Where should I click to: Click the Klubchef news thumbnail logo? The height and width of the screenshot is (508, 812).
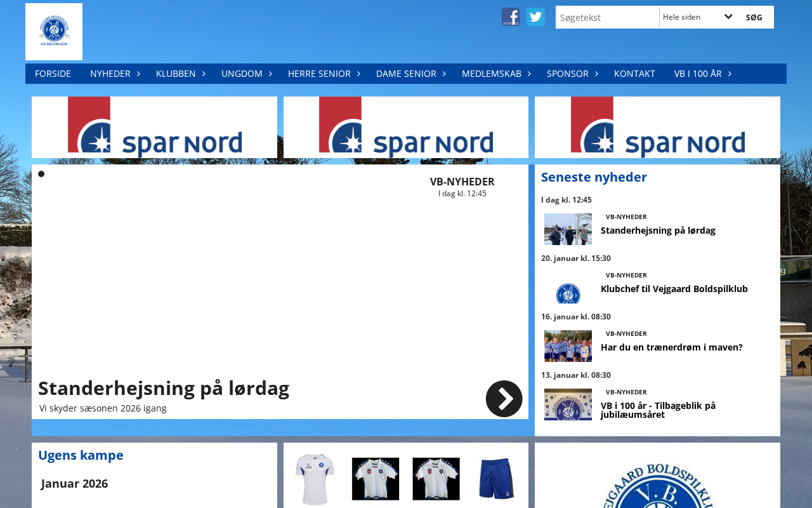[568, 288]
